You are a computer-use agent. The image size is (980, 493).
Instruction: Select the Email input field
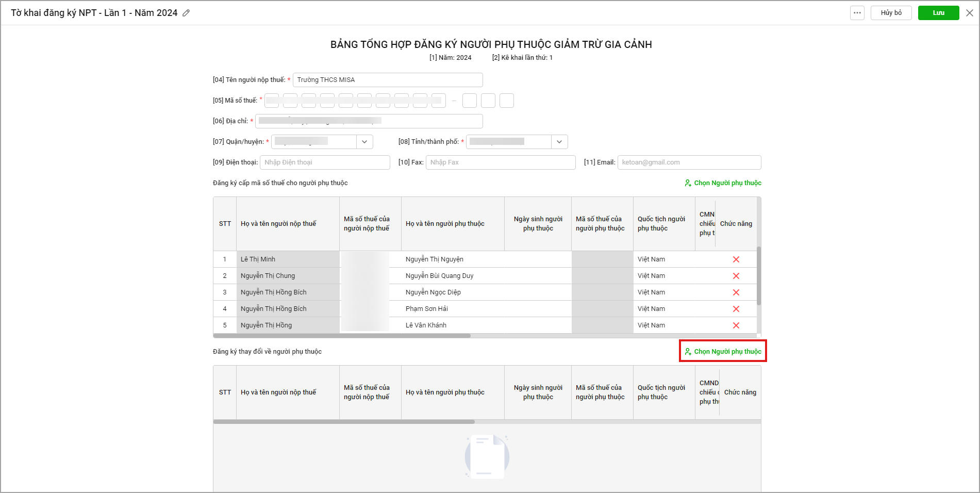point(689,162)
